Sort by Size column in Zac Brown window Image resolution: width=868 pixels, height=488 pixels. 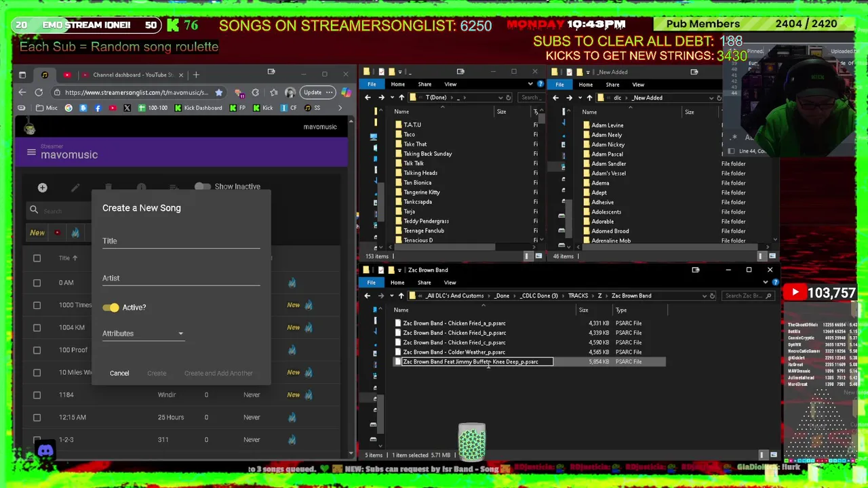click(583, 310)
